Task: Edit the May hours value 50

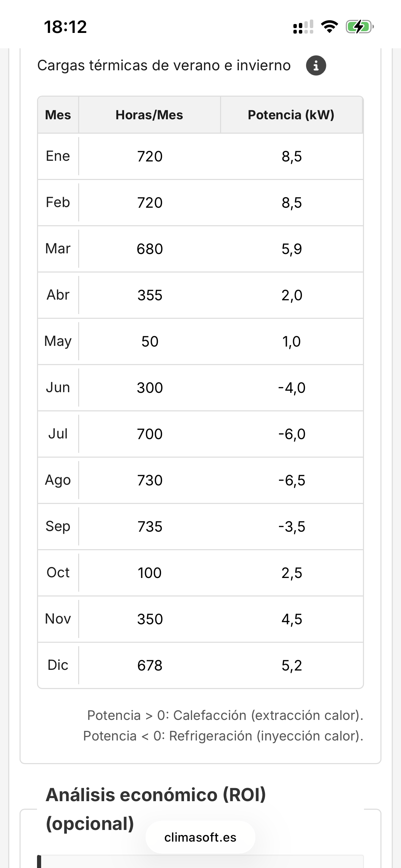Action: point(150,341)
